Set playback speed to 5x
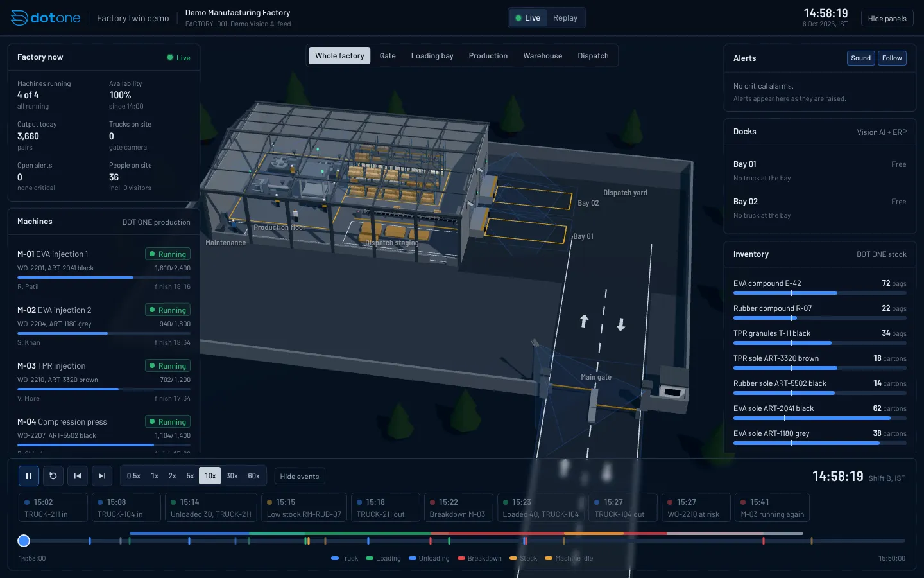Viewport: 924px width, 578px height. click(190, 476)
